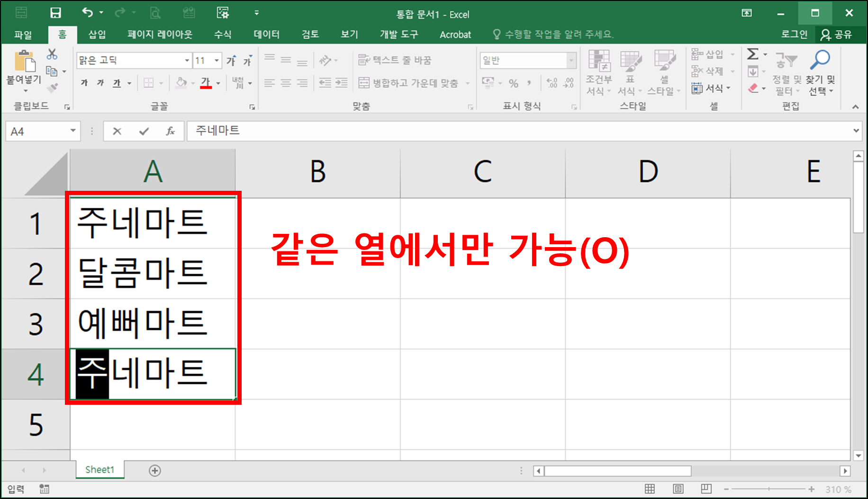Open 셀 스타일 cell styles gallery
The width and height of the screenshot is (868, 499).
point(664,72)
